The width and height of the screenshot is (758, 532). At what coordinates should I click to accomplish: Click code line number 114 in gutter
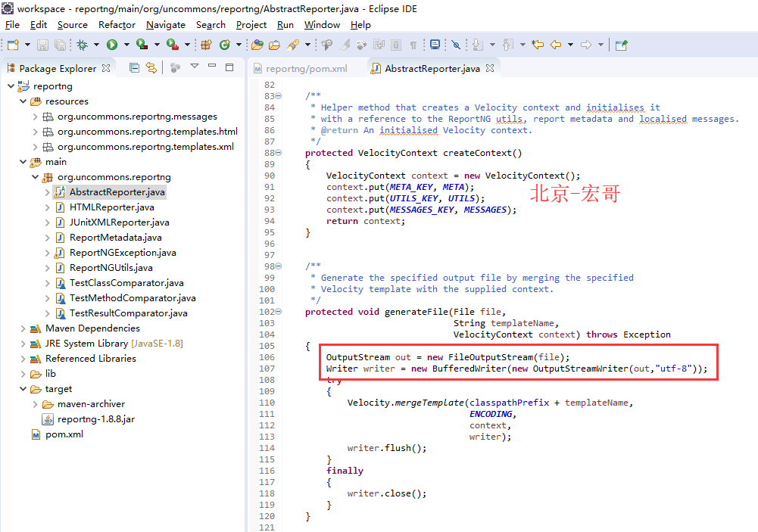[267, 449]
